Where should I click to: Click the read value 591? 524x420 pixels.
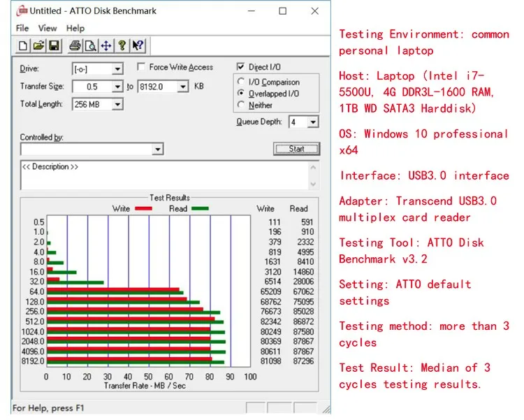tap(307, 222)
